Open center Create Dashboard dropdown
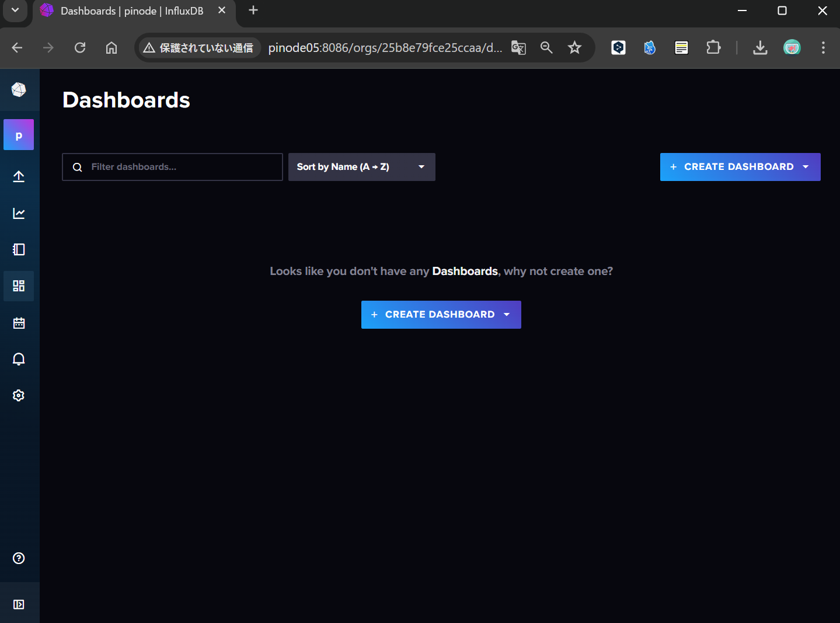The height and width of the screenshot is (623, 840). [x=441, y=315]
